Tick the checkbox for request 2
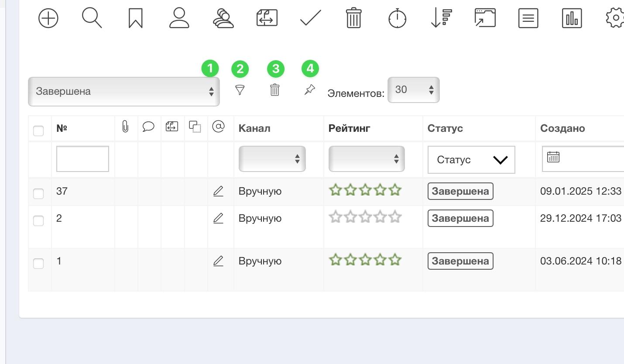This screenshot has width=624, height=364. tap(38, 220)
